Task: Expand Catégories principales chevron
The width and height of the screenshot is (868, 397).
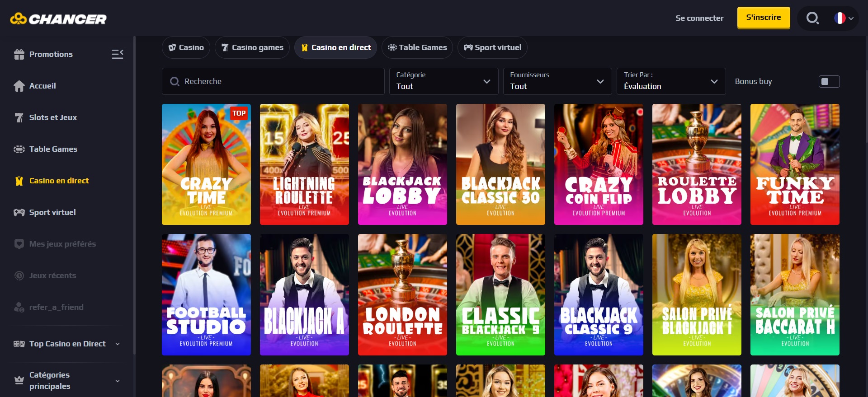Action: 118,381
